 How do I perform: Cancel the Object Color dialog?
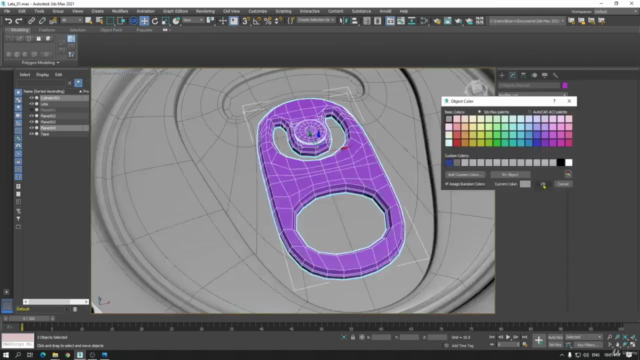[563, 184]
